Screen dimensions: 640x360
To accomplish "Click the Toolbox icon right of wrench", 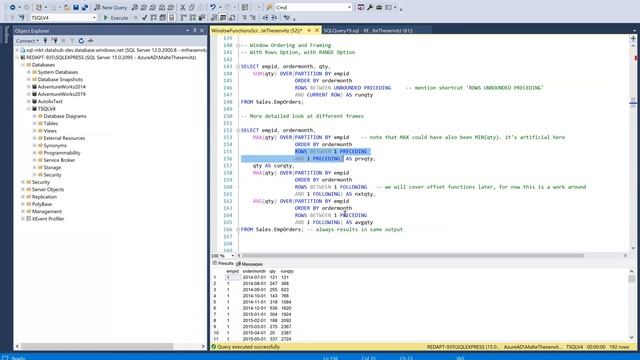I will pos(379,7).
